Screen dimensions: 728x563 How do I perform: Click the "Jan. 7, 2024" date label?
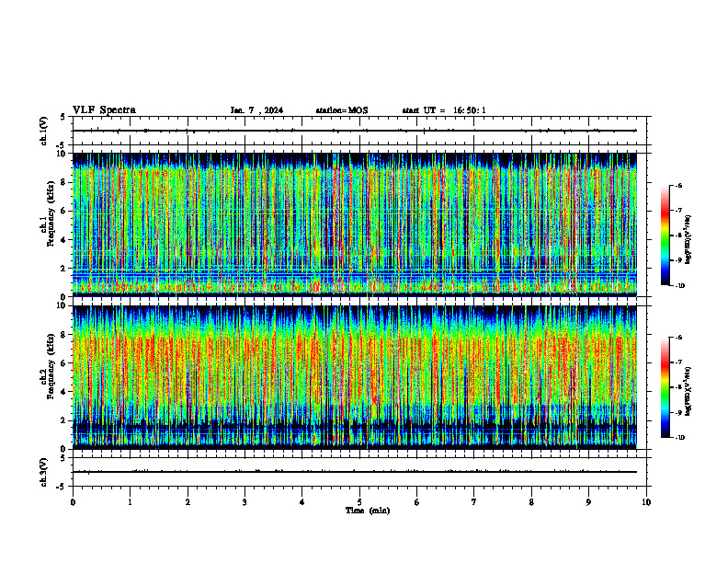point(256,110)
